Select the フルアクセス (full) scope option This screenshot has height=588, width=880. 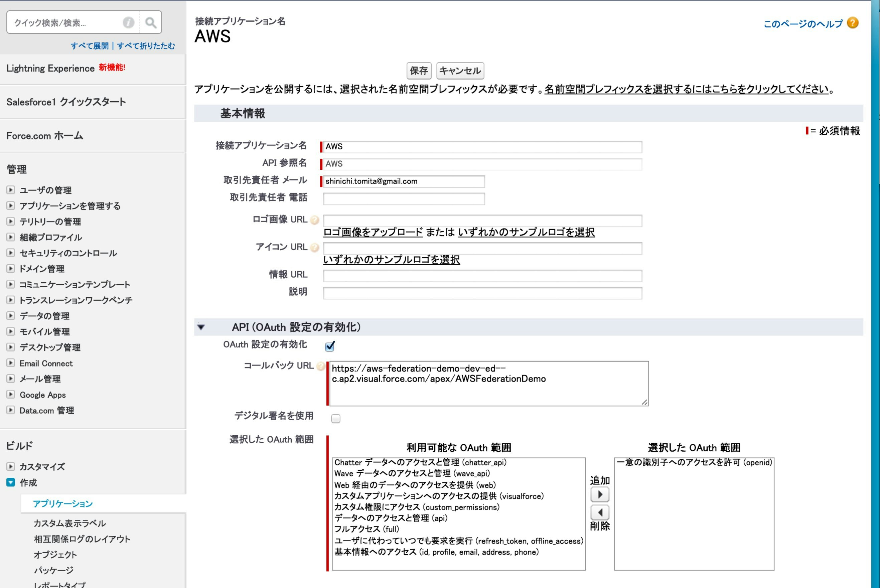(367, 529)
